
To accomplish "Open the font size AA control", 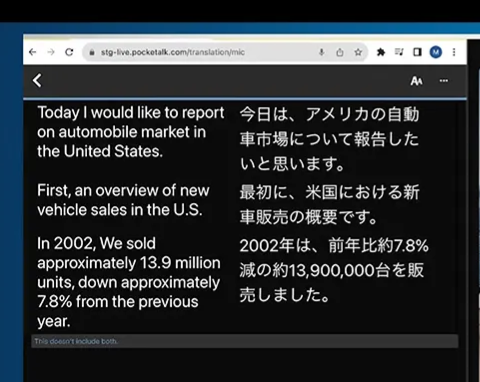I will click(416, 81).
